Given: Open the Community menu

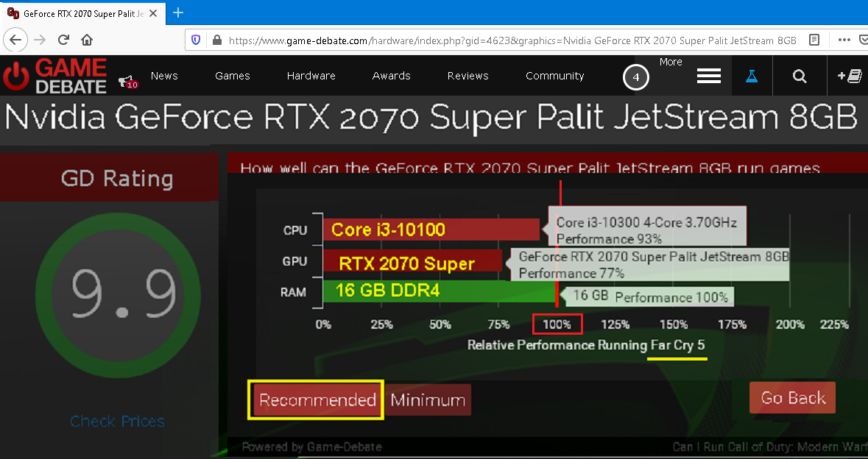Looking at the screenshot, I should click(x=554, y=76).
